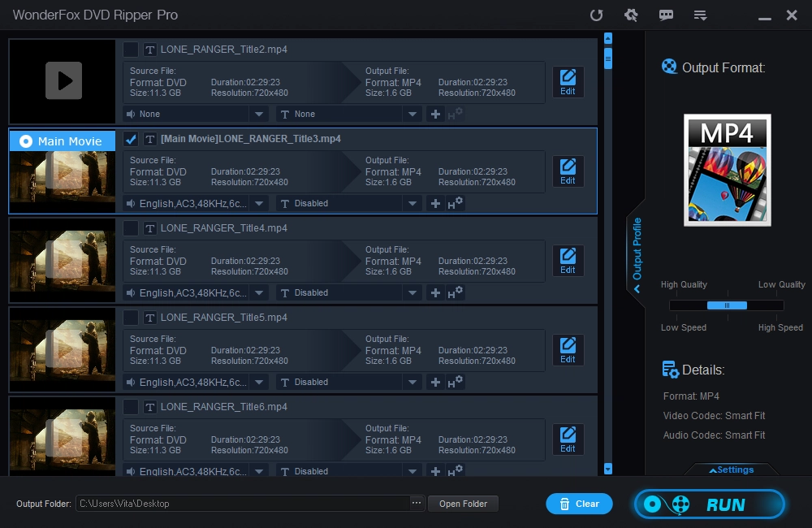Check the LONE_RANGER_Title6.mp4 checkbox
The width and height of the screenshot is (812, 528).
pyautogui.click(x=131, y=407)
